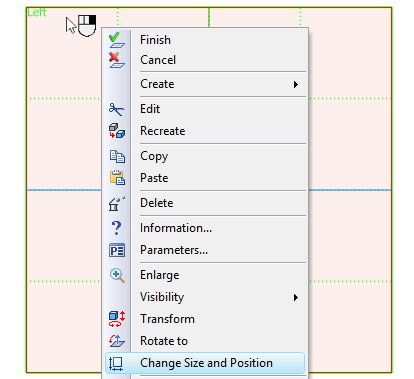Click the Copy documents icon
This screenshot has height=379, width=414.
coord(117,156)
